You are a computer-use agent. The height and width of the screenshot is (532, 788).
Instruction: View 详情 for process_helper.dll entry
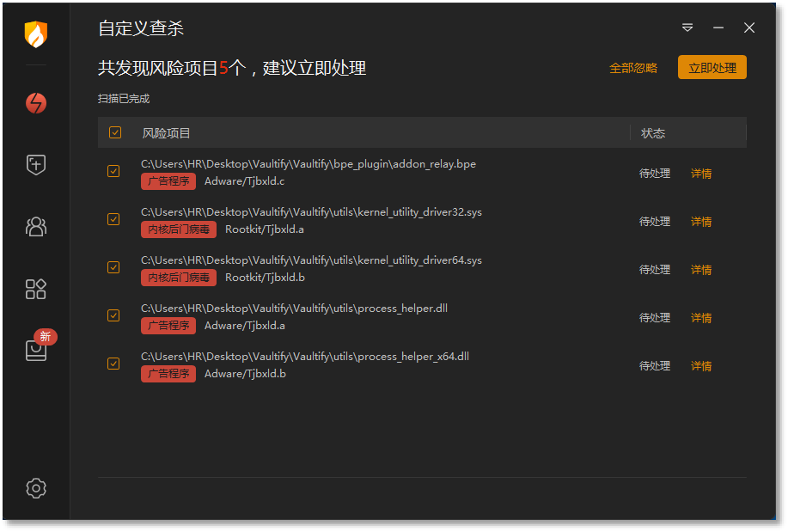point(701,318)
